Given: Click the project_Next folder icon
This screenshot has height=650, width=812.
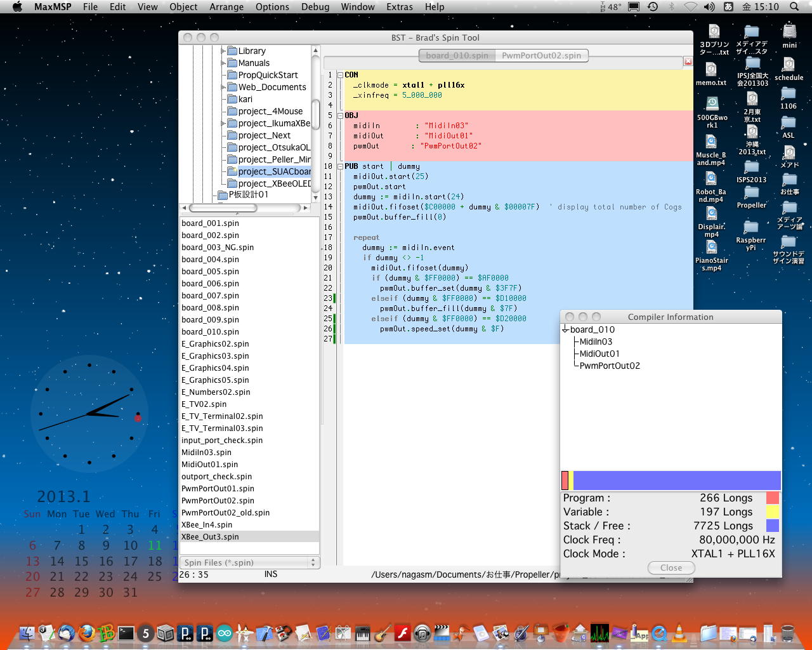Looking at the screenshot, I should click(232, 135).
